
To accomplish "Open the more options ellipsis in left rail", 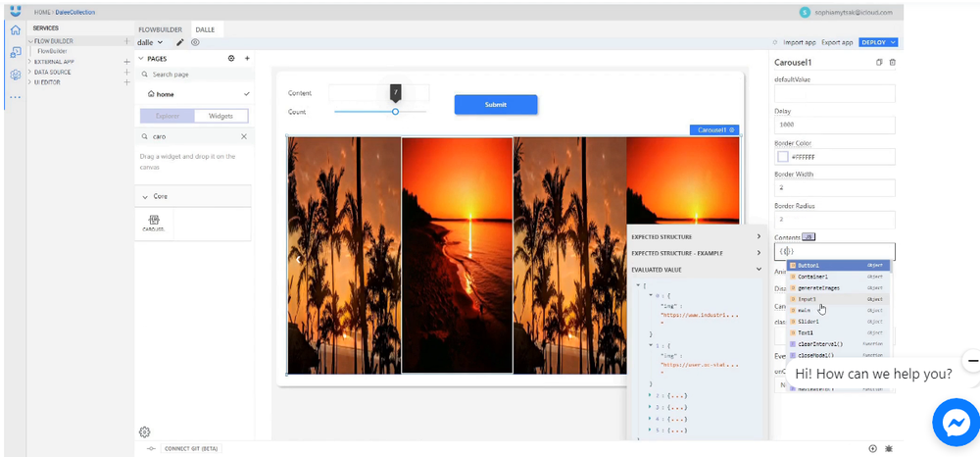I will 16,97.
